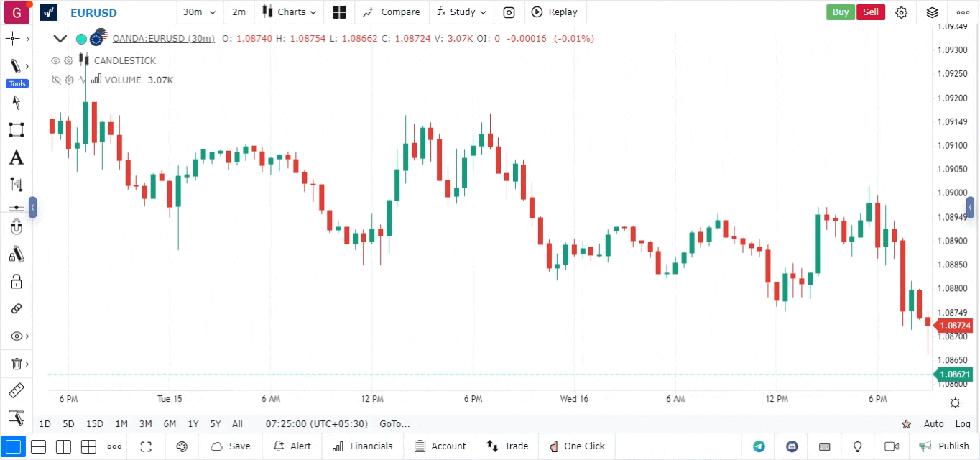Show the hidden Volume indicator
The width and height of the screenshot is (980, 460).
55,80
